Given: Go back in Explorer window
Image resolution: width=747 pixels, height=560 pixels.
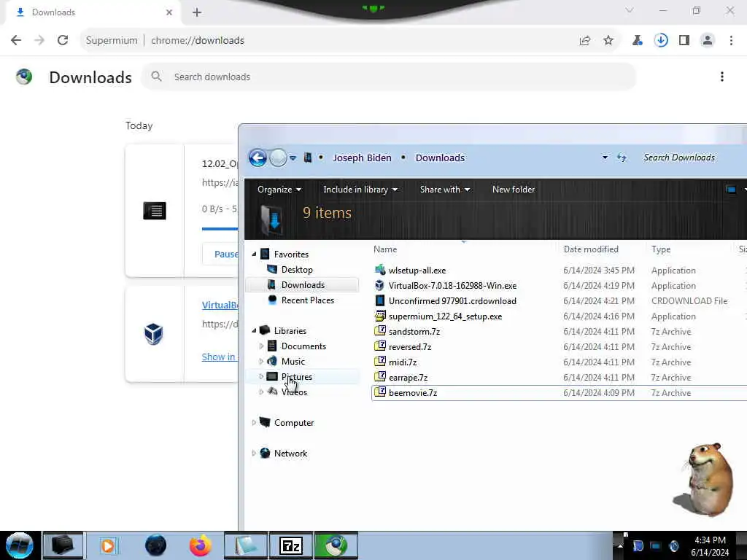Looking at the screenshot, I should pyautogui.click(x=258, y=157).
